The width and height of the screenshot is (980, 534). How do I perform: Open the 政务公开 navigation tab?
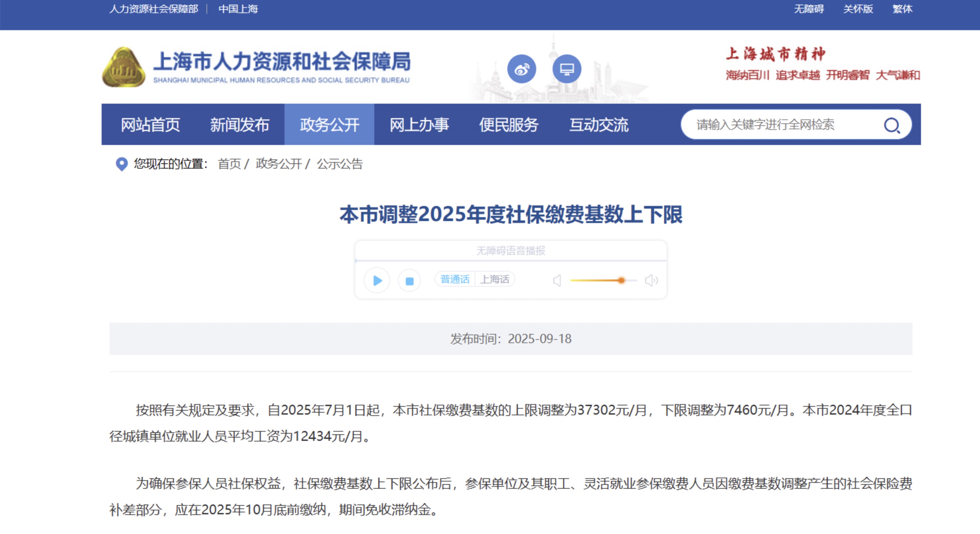(x=329, y=125)
